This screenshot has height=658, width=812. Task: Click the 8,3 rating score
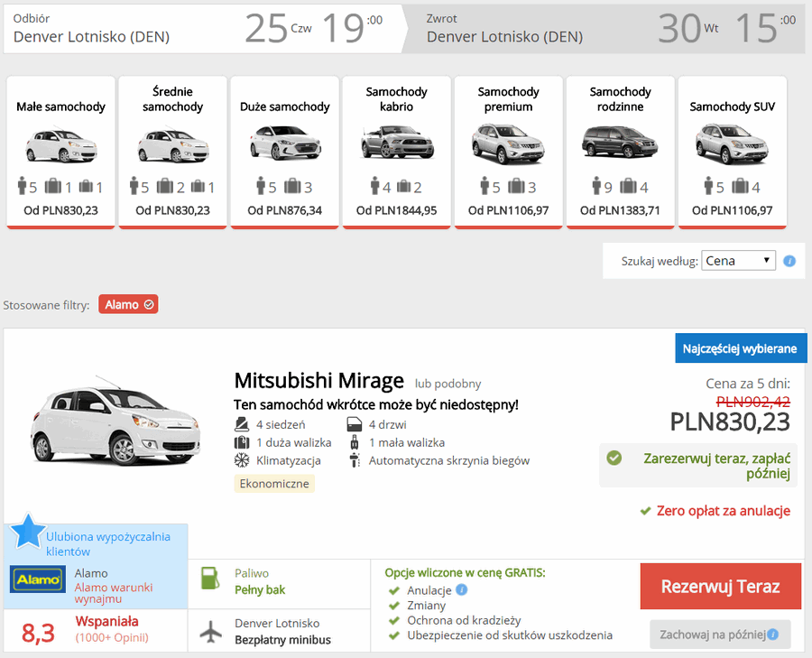(x=38, y=633)
